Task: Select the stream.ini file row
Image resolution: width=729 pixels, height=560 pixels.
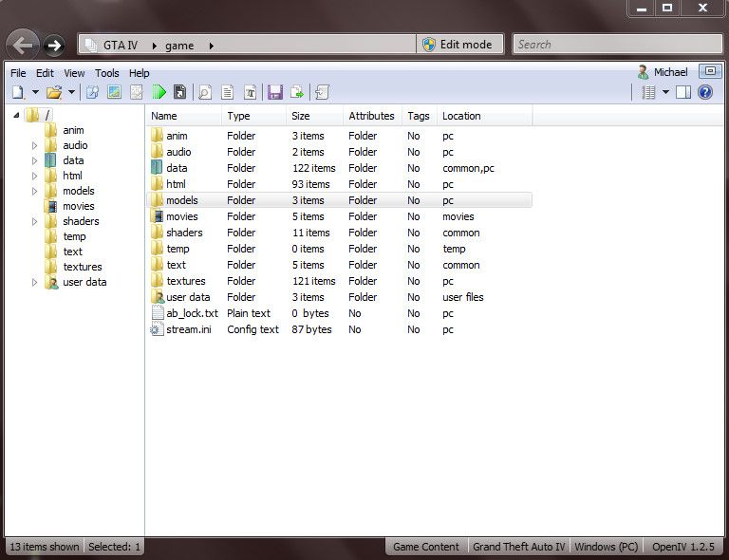Action: 340,329
